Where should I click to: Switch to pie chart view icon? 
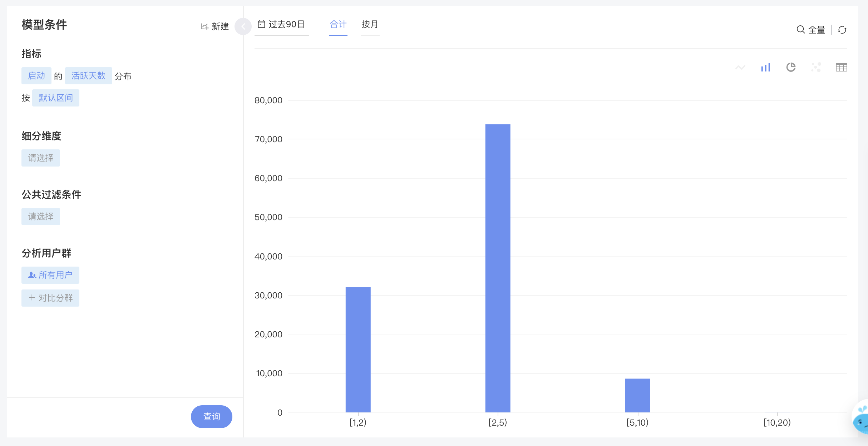point(791,67)
